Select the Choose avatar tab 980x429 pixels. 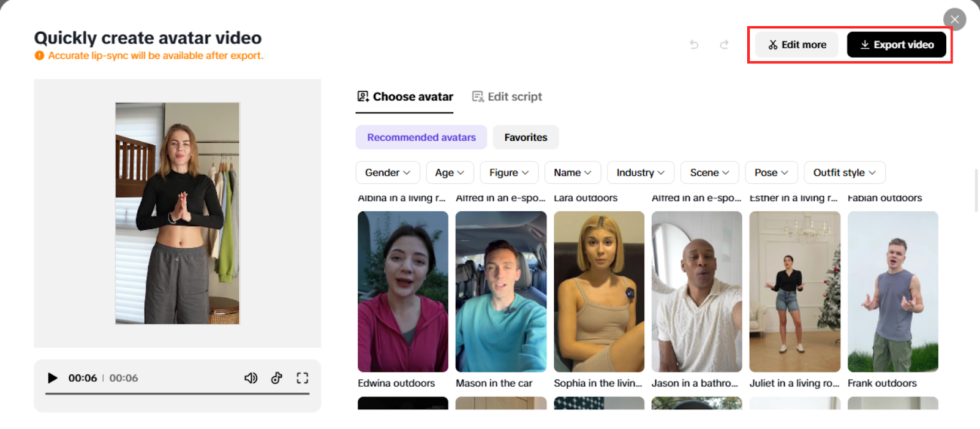405,97
